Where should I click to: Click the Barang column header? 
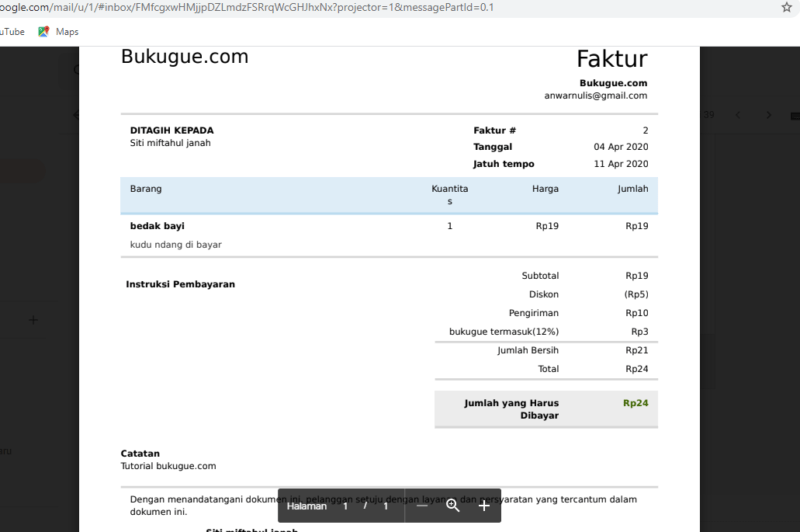tap(146, 189)
